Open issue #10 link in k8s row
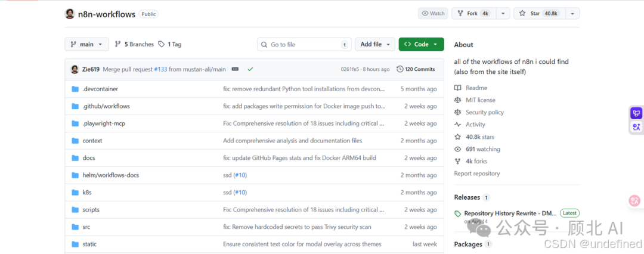This screenshot has width=644, height=254. [x=240, y=193]
